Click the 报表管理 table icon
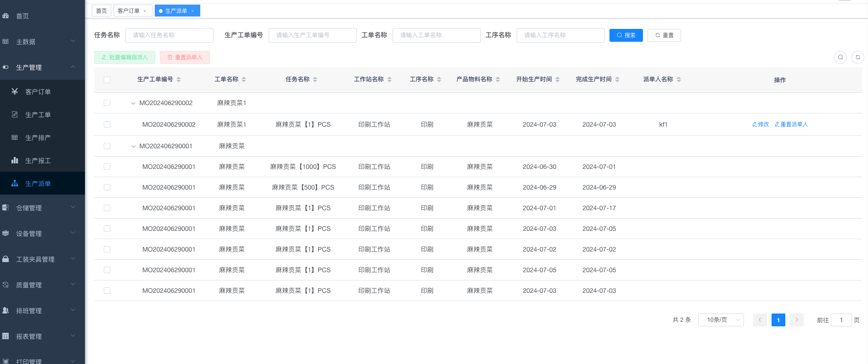The height and width of the screenshot is (364, 868). point(6,336)
